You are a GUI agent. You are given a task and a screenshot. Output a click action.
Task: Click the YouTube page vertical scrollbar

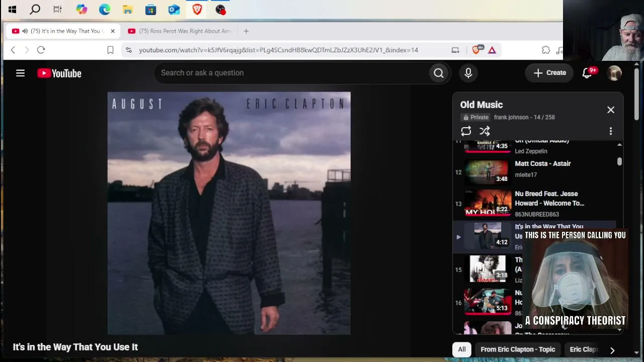click(x=636, y=94)
